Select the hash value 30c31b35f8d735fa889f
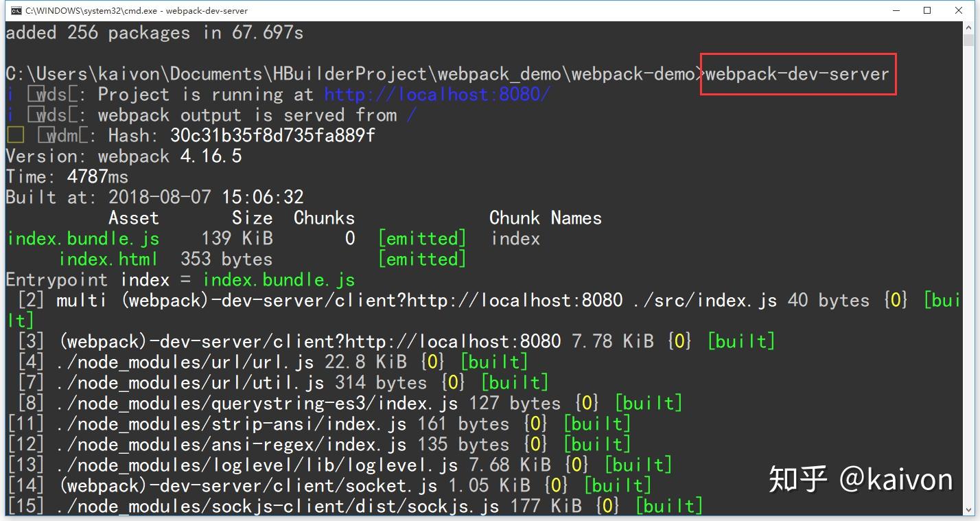 (273, 135)
